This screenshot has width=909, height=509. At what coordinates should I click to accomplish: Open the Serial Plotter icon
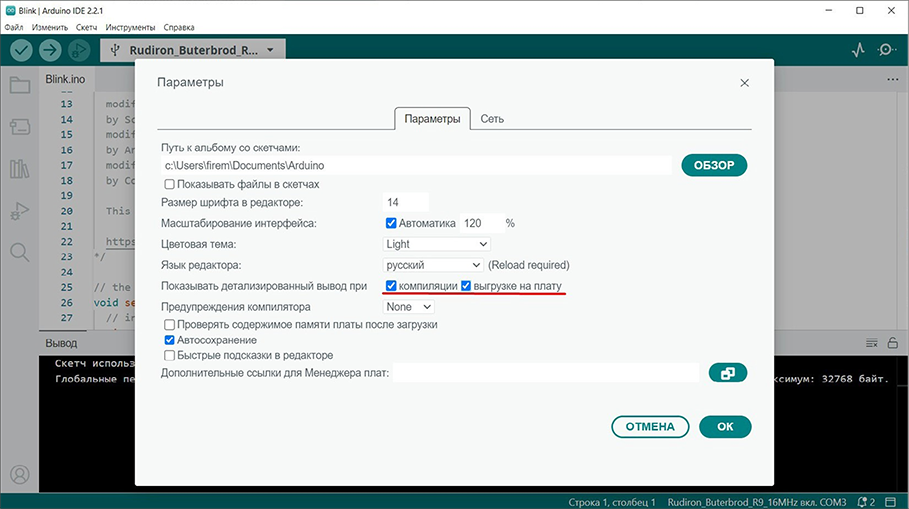(859, 50)
